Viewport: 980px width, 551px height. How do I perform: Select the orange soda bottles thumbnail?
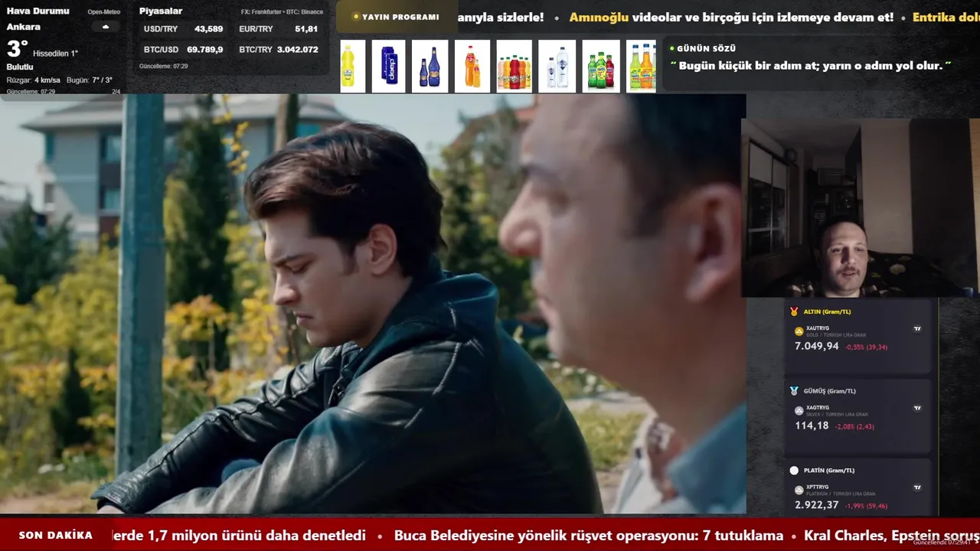coord(472,67)
